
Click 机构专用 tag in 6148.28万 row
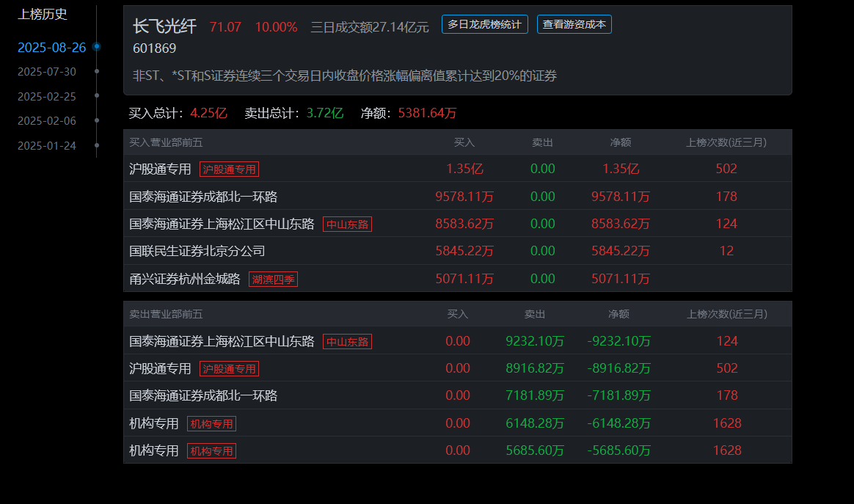click(211, 424)
